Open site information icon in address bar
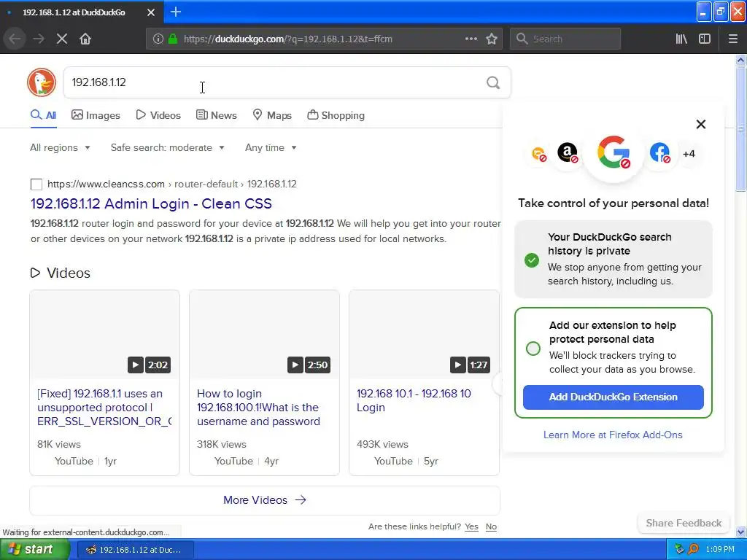747x560 pixels. pyautogui.click(x=158, y=39)
